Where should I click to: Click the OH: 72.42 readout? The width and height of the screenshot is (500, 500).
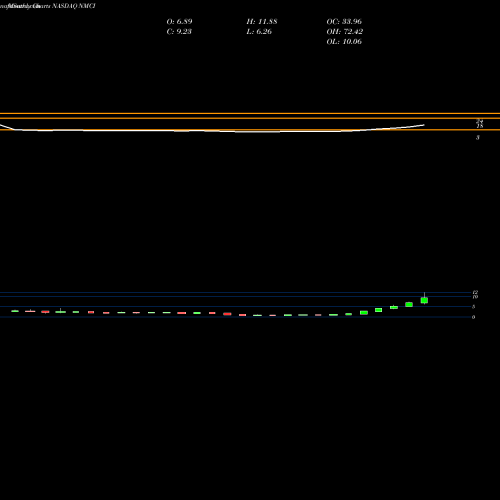[x=345, y=32]
